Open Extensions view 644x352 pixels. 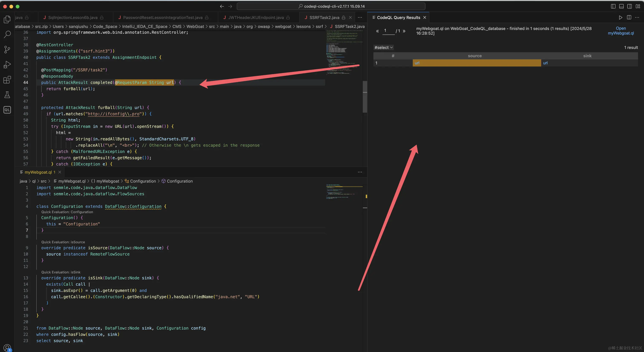[7, 79]
